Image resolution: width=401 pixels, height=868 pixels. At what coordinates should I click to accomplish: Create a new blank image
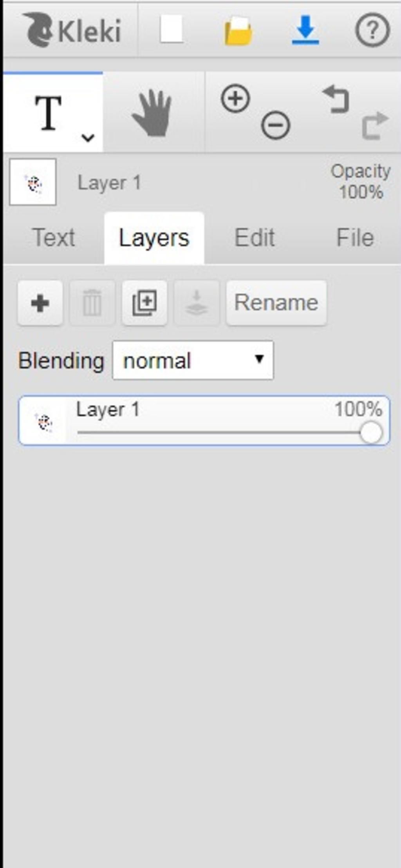pos(172,29)
